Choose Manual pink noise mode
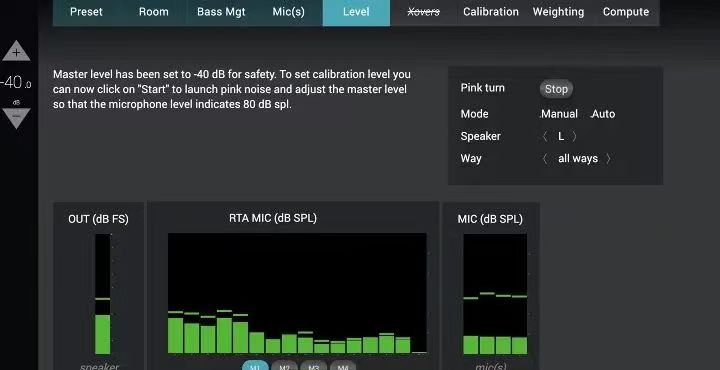The image size is (720, 370). pos(559,114)
